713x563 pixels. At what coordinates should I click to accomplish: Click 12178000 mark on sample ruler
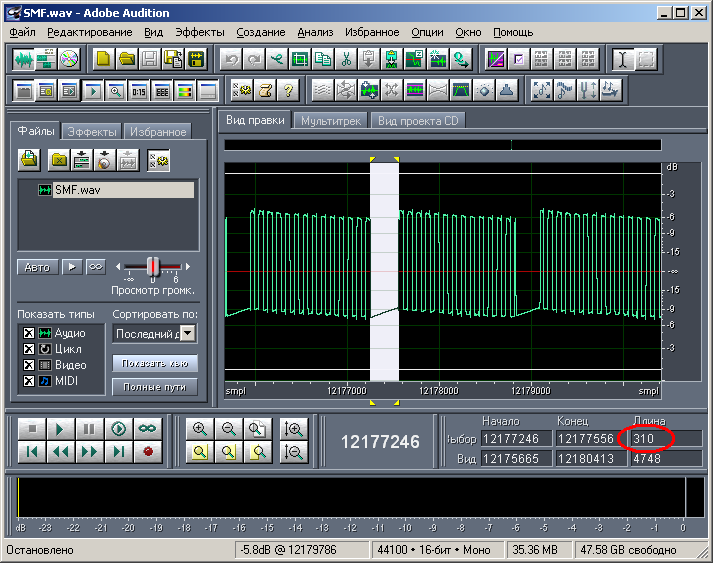[x=439, y=391]
